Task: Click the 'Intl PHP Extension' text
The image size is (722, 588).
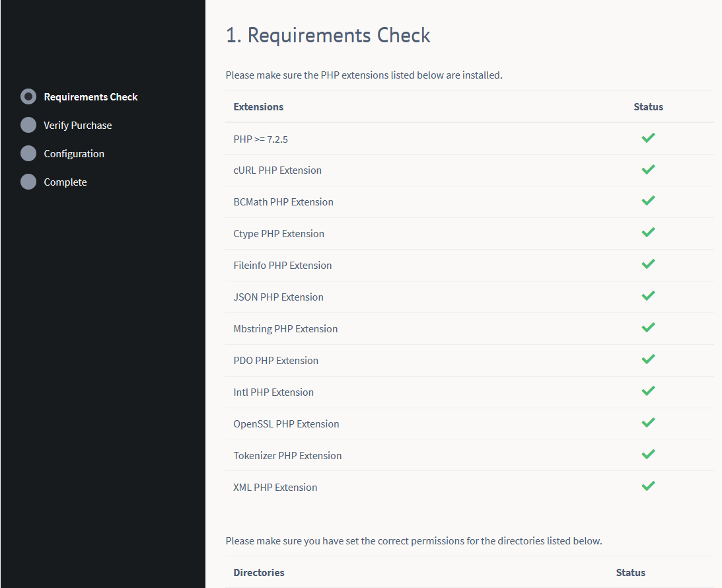Action: tap(273, 392)
